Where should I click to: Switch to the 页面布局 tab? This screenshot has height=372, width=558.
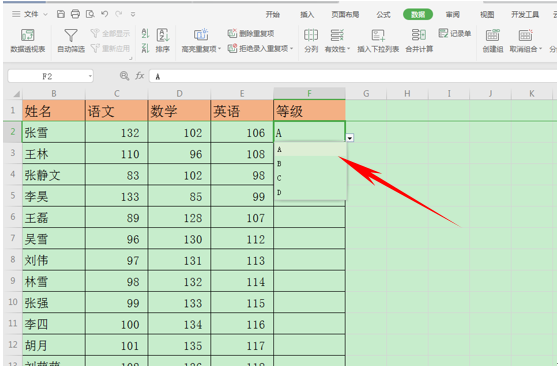coord(345,15)
